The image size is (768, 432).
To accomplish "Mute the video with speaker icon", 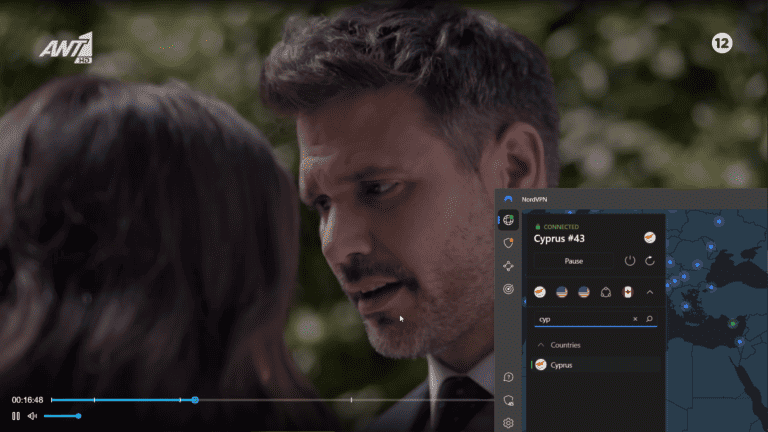I will [x=32, y=415].
